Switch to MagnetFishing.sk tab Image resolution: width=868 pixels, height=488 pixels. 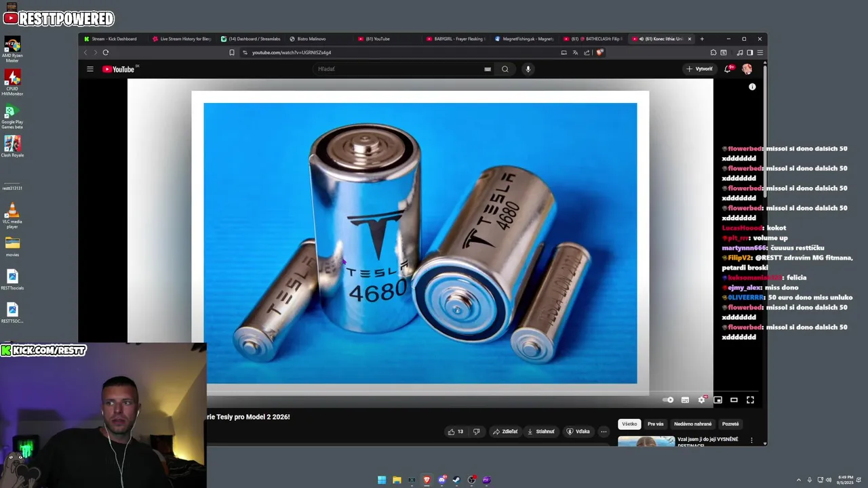tap(524, 39)
